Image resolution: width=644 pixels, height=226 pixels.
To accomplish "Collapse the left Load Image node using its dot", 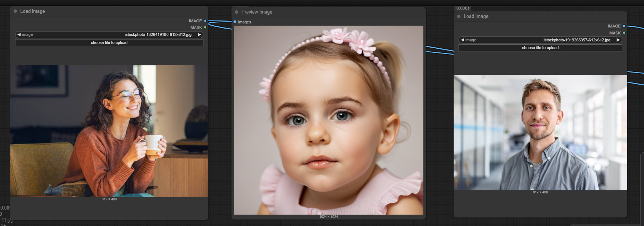I will point(15,11).
